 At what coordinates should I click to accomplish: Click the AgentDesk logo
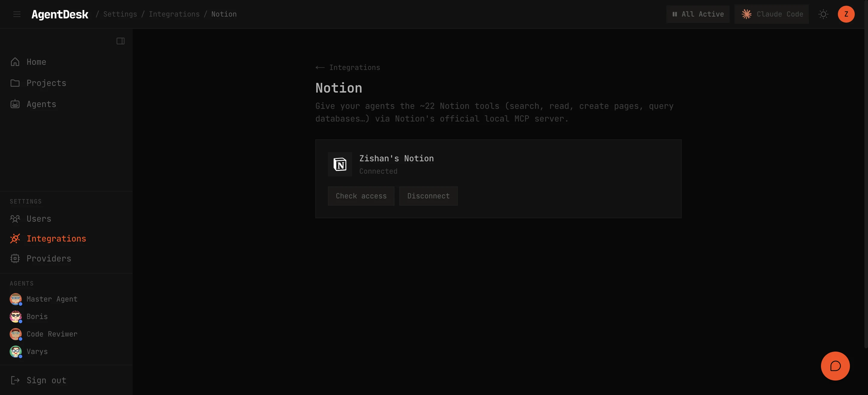(x=60, y=14)
